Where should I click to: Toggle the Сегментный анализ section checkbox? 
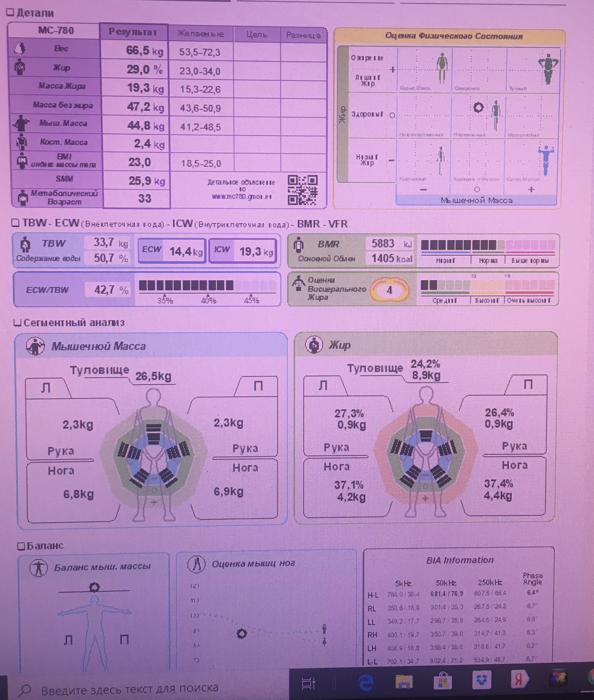pos(17,323)
